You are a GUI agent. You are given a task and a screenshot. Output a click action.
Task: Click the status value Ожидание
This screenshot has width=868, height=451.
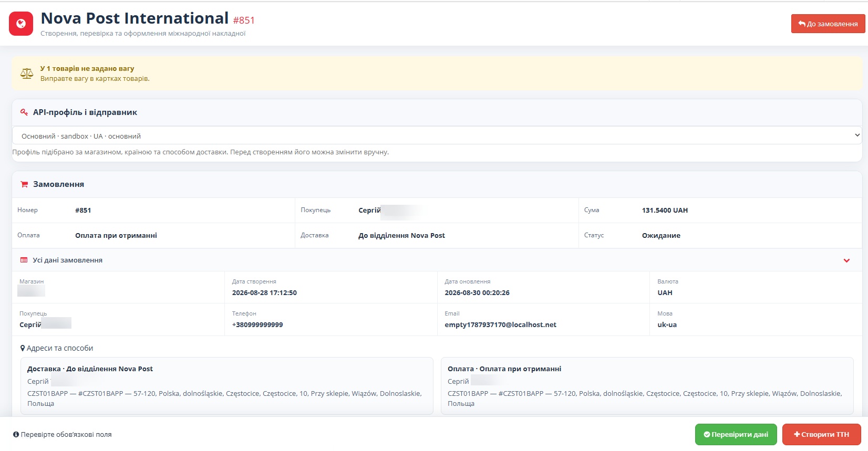click(x=661, y=236)
